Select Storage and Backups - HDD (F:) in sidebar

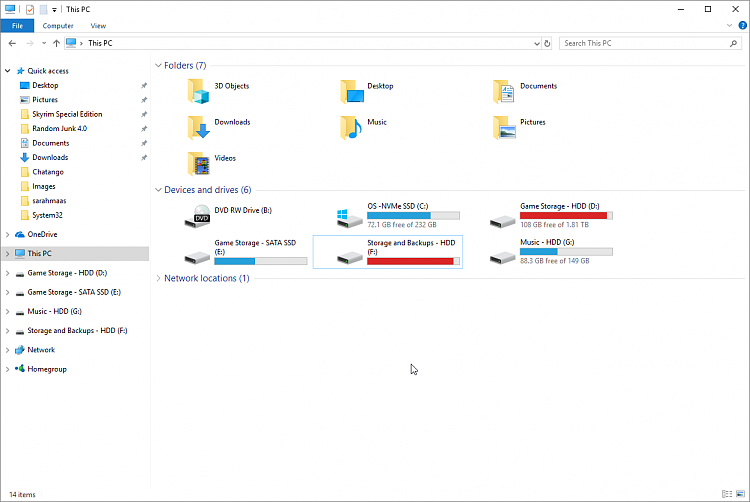pyautogui.click(x=77, y=330)
